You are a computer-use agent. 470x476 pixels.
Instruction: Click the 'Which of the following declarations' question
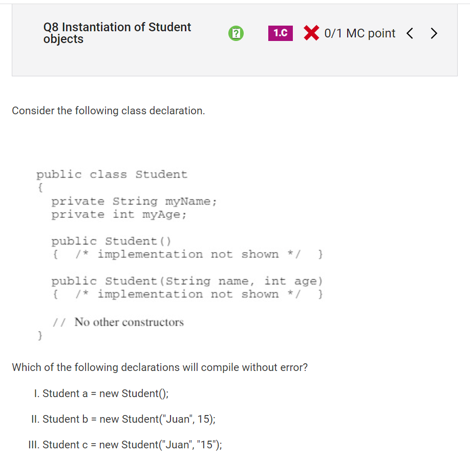coord(160,367)
